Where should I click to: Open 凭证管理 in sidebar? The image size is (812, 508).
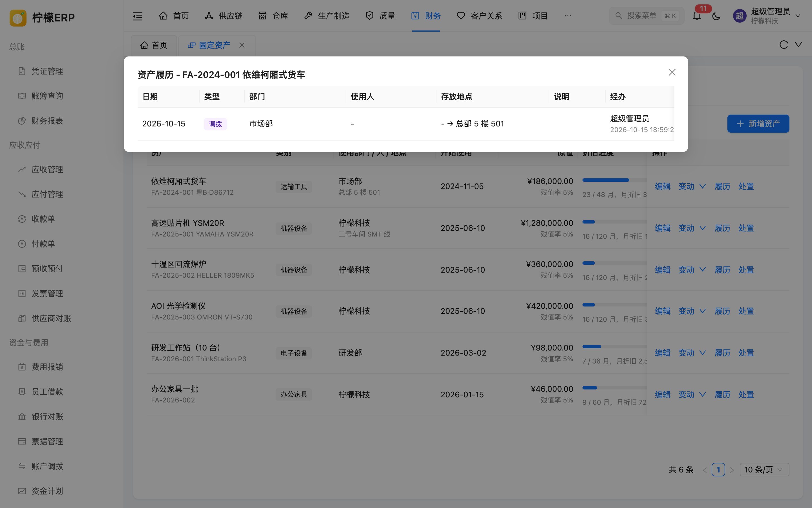click(x=47, y=71)
